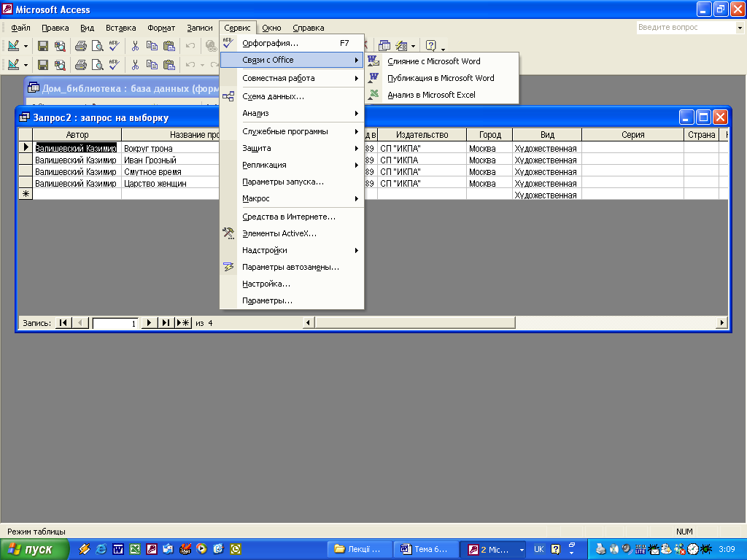Open the Записи menu
This screenshot has width=747, height=560.
pos(200,28)
